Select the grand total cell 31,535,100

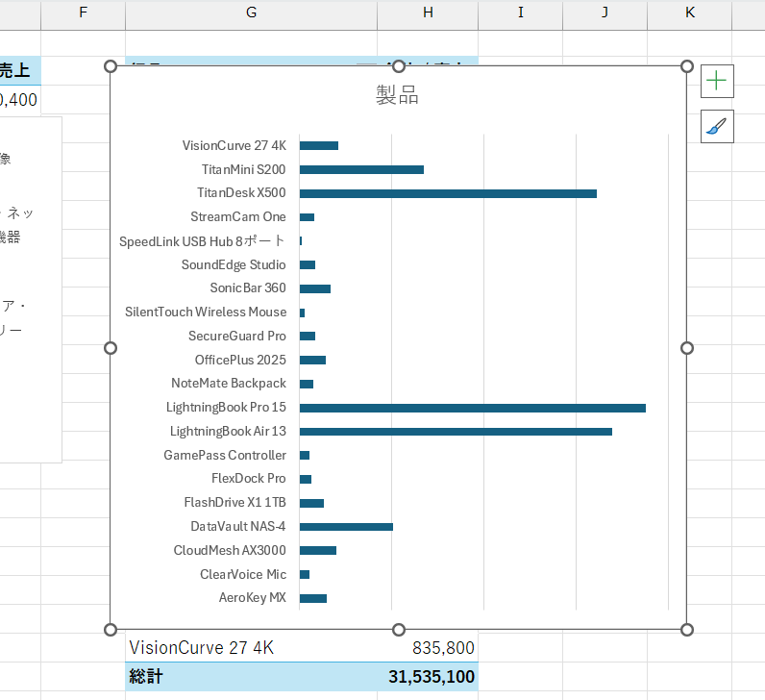pyautogui.click(x=428, y=677)
